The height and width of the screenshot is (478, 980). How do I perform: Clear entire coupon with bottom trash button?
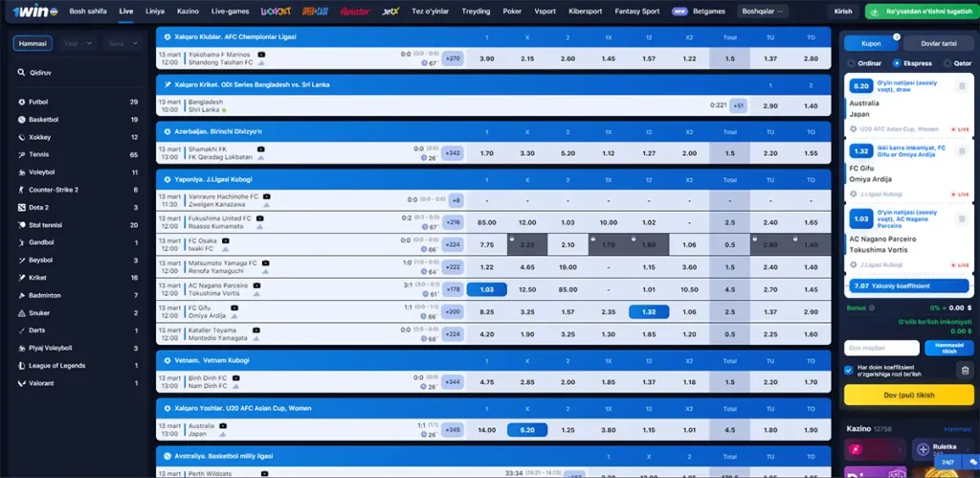coord(965,371)
